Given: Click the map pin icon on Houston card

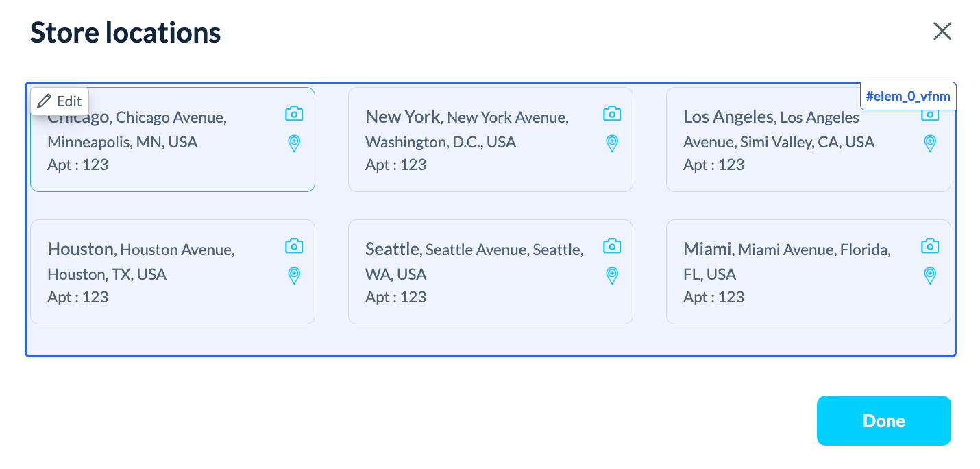Looking at the screenshot, I should click(294, 276).
